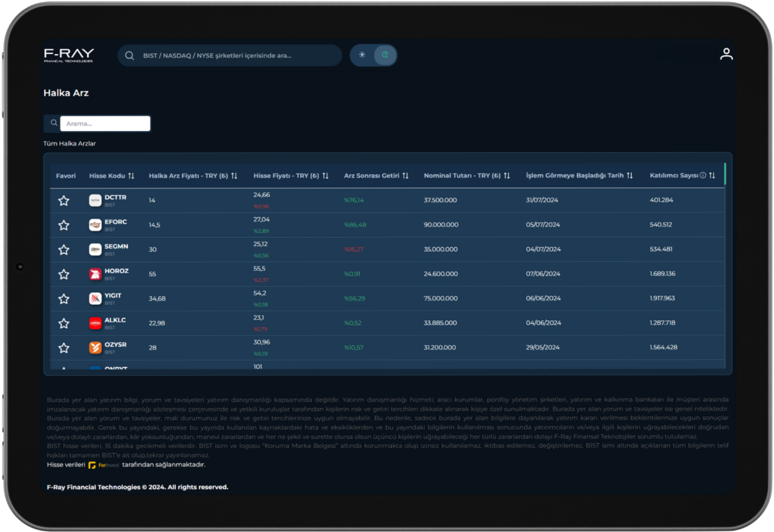Screen dimensions: 774x532
Task: Sort by İşlem Görmeye Başladığı Tarih
Action: 629,176
